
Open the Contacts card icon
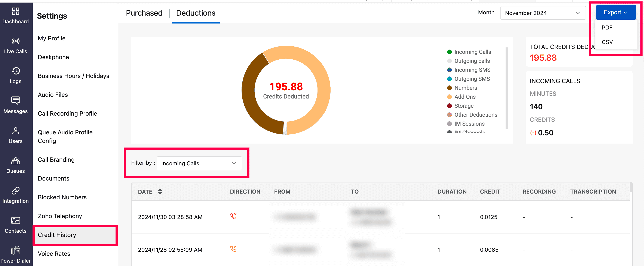pos(15,220)
